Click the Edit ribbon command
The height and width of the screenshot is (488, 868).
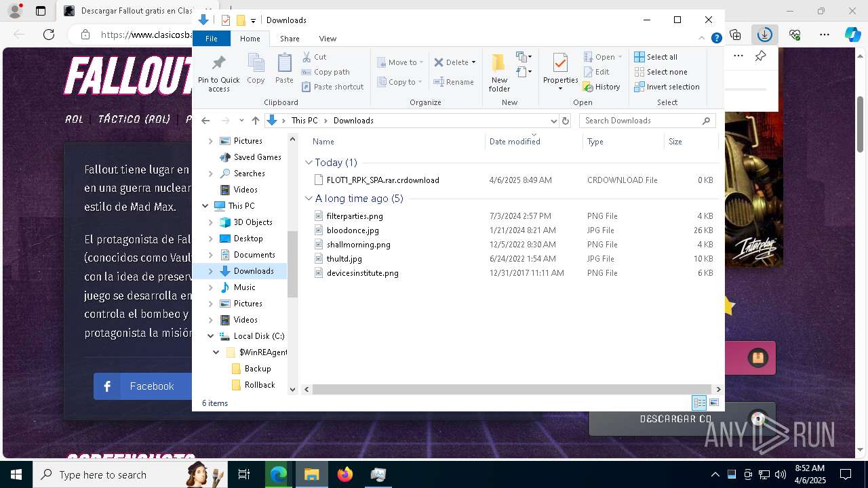596,72
